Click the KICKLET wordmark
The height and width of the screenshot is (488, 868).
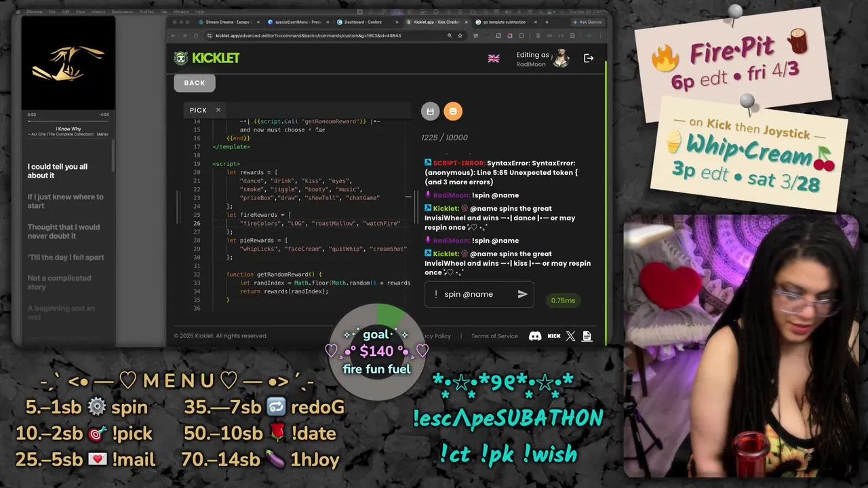point(216,58)
